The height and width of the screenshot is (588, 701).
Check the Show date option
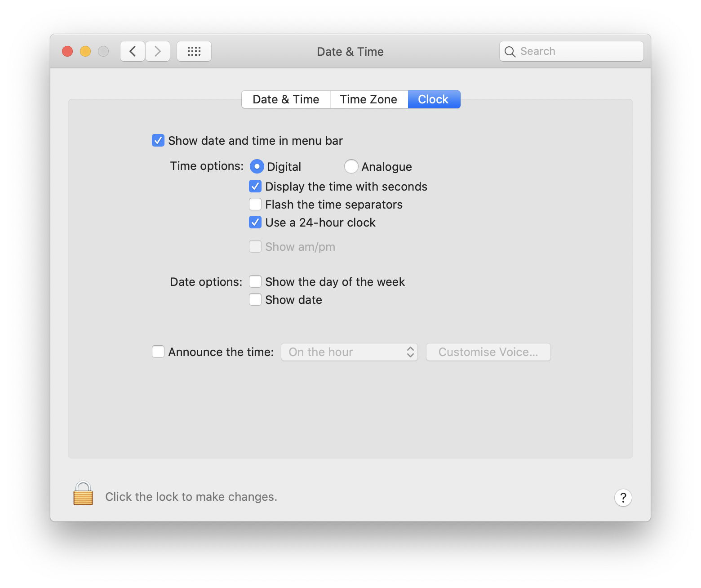pyautogui.click(x=255, y=299)
